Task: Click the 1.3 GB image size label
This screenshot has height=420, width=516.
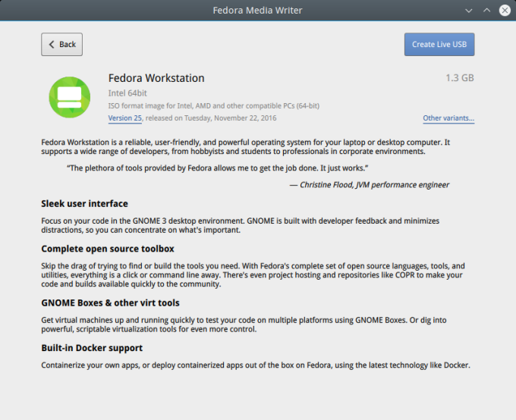Action: click(460, 78)
